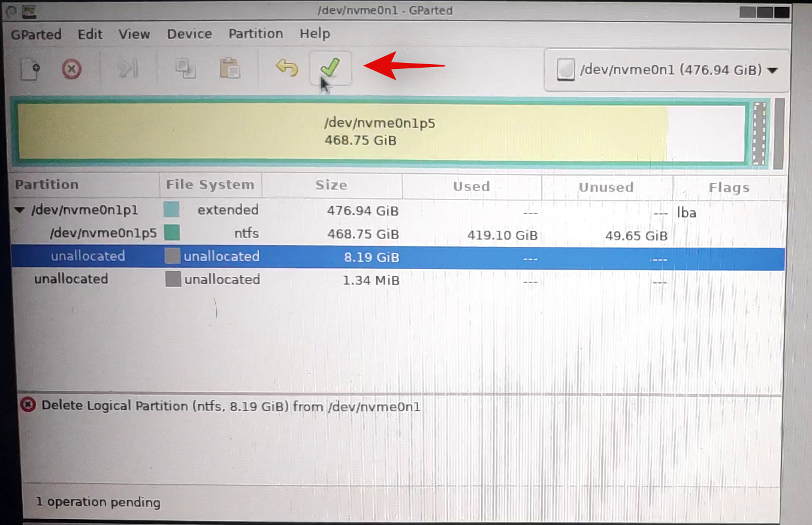This screenshot has height=525, width=812.
Task: Sort by Used column header
Action: click(x=472, y=186)
